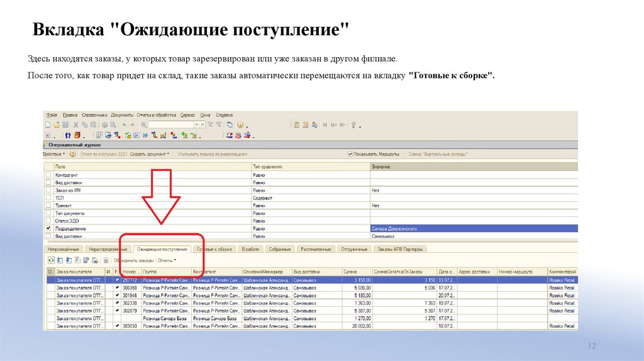Sort by the ОсновнойМенеджер column header

pyautogui.click(x=267, y=272)
